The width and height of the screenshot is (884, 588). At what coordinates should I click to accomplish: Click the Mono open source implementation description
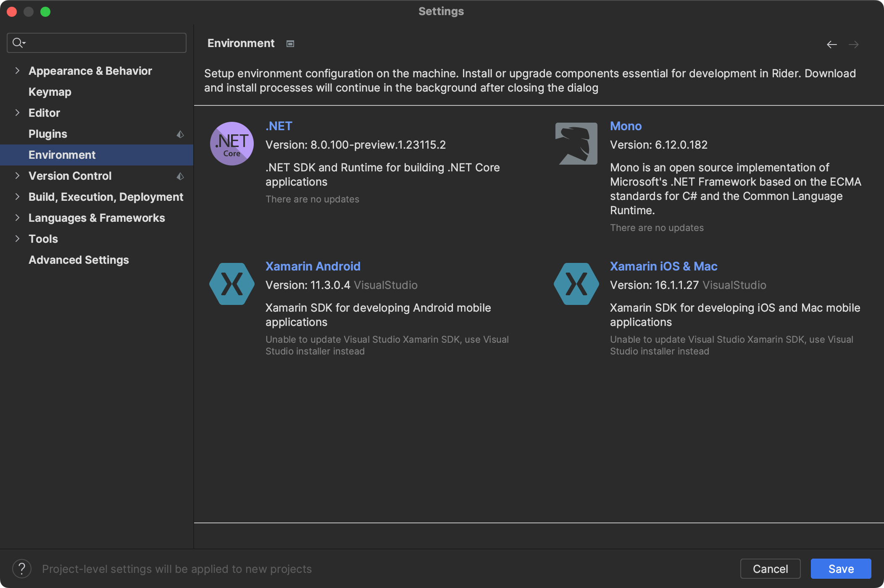(736, 189)
